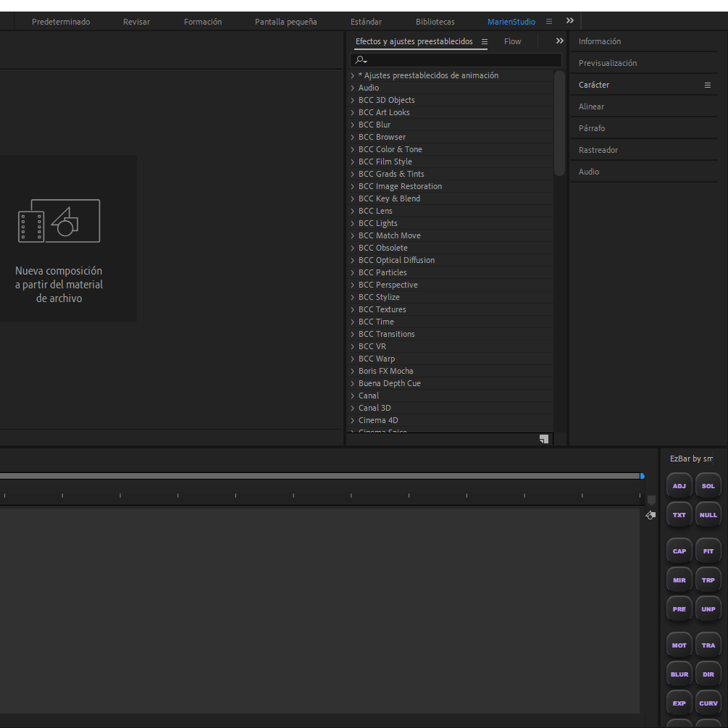Click the MIR button in EzBar
728x728 pixels.
tap(679, 580)
